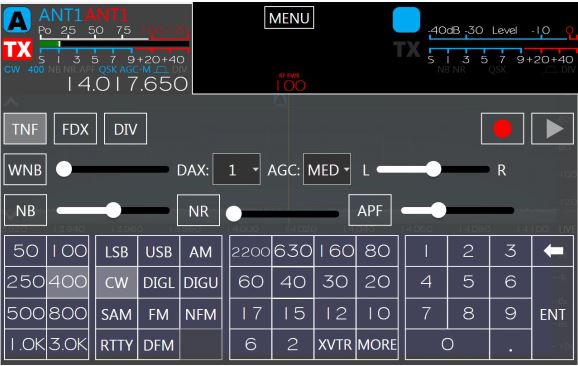Screen dimensions: 578x366
Task: Select the 60 meter band
Action: [x=251, y=282]
